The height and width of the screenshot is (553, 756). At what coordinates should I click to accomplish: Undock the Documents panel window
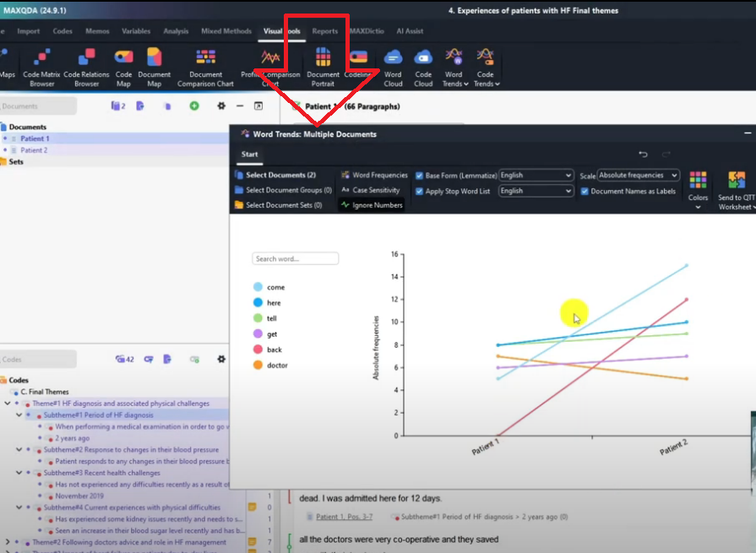[x=258, y=106]
